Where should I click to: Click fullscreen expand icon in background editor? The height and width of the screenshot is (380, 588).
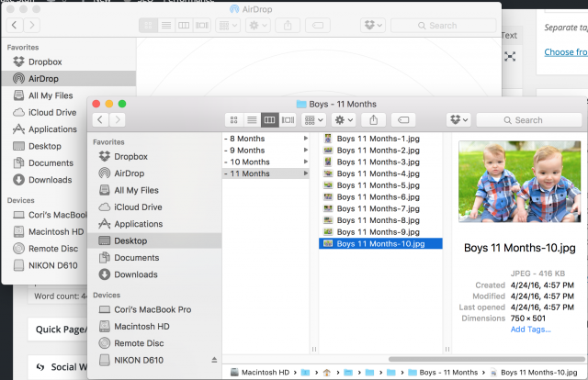click(510, 57)
